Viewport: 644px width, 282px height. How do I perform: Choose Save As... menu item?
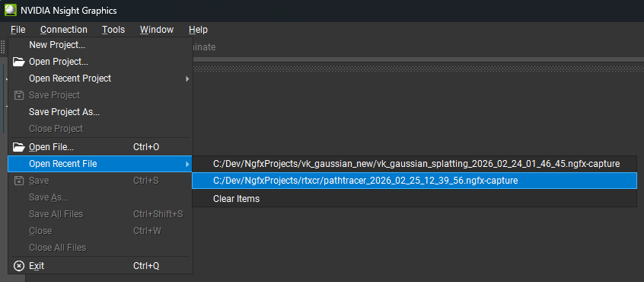(x=100, y=197)
